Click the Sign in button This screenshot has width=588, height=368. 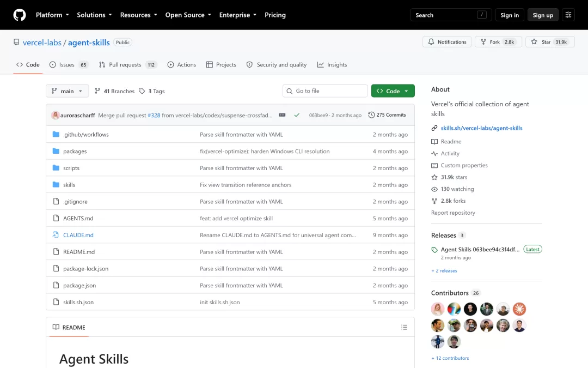510,15
